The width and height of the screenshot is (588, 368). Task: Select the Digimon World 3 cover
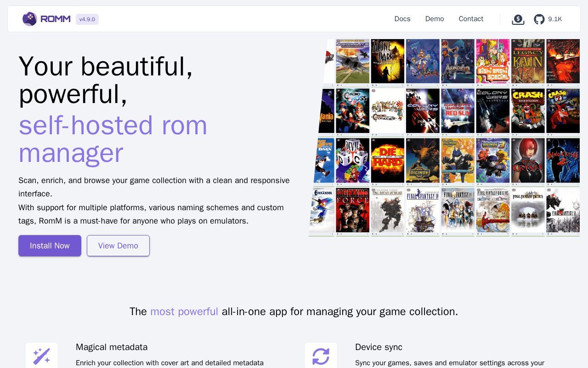(x=493, y=161)
